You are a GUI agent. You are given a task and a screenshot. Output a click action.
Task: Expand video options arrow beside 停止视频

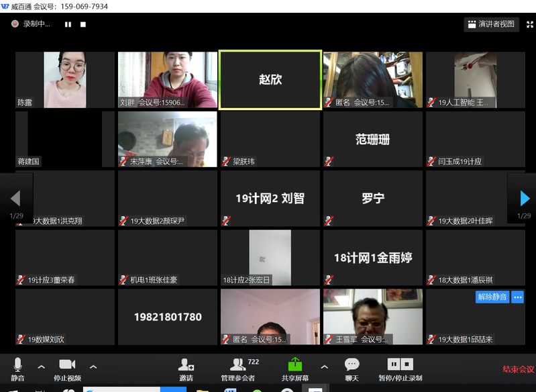pyautogui.click(x=93, y=366)
